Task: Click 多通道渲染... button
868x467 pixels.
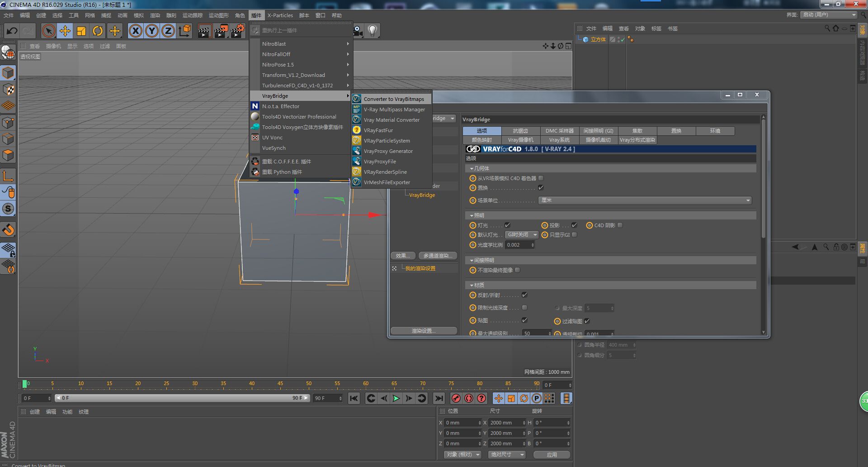Action: (438, 256)
